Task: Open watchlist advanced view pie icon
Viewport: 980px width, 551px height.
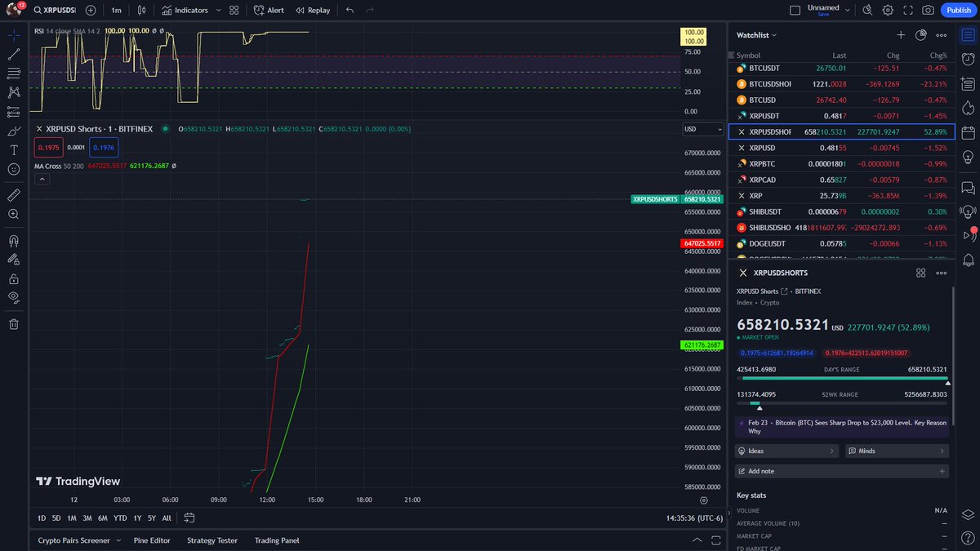Action: click(921, 35)
